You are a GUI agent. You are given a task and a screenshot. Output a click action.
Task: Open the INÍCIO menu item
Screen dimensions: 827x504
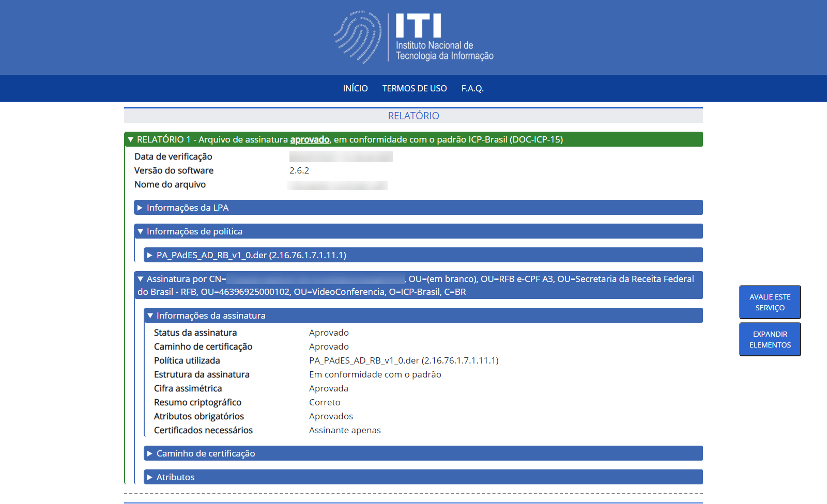click(x=355, y=88)
